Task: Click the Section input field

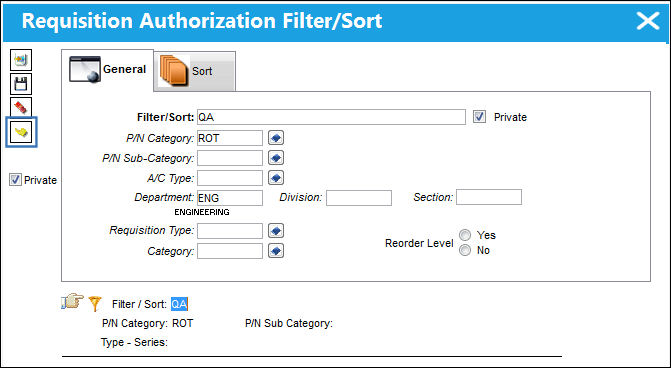Action: [489, 197]
